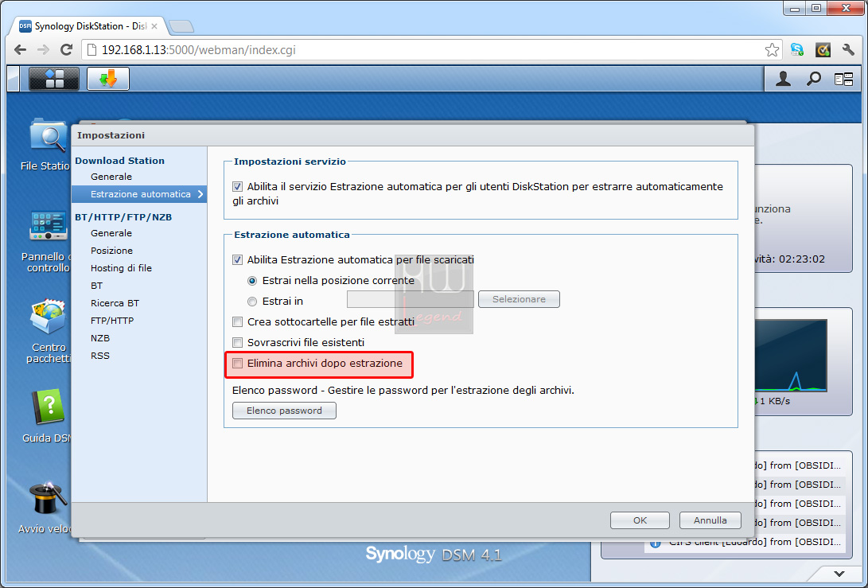Close the Synology DiskStation browser tab
The height and width of the screenshot is (588, 868).
pyautogui.click(x=154, y=26)
